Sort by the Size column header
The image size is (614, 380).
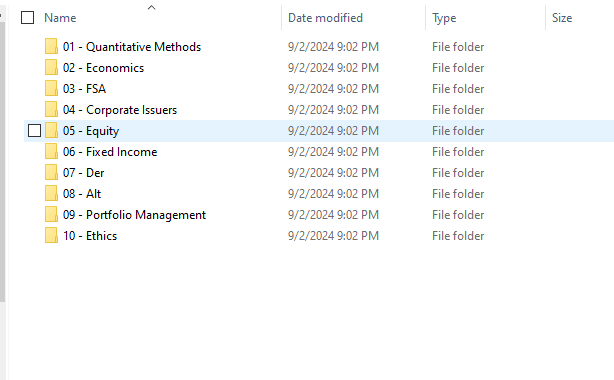click(562, 18)
